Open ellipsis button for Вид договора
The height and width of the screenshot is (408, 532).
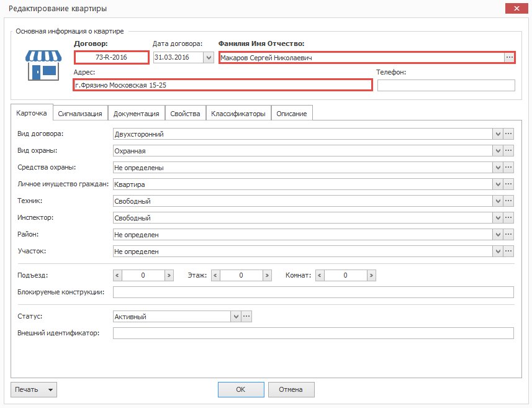click(508, 134)
